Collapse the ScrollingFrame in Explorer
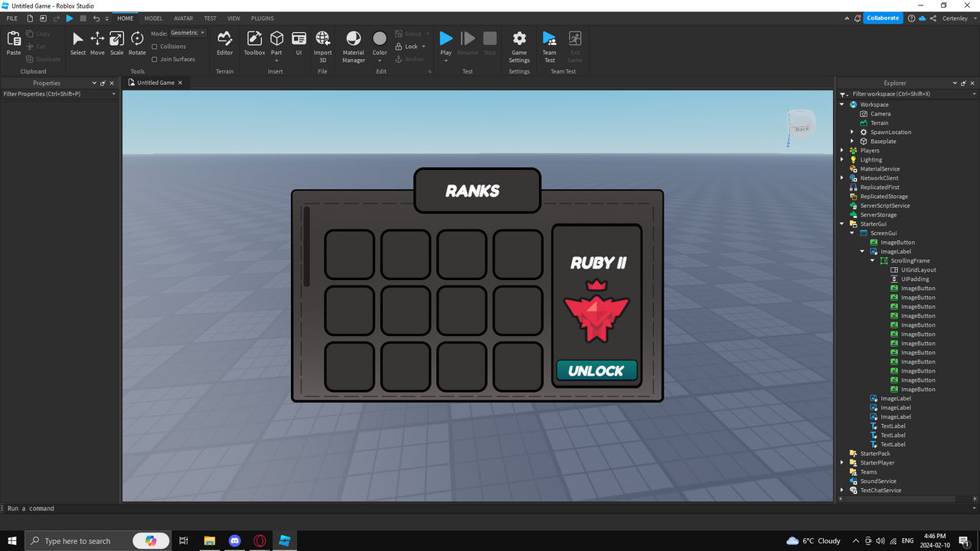980x551 pixels. click(872, 260)
